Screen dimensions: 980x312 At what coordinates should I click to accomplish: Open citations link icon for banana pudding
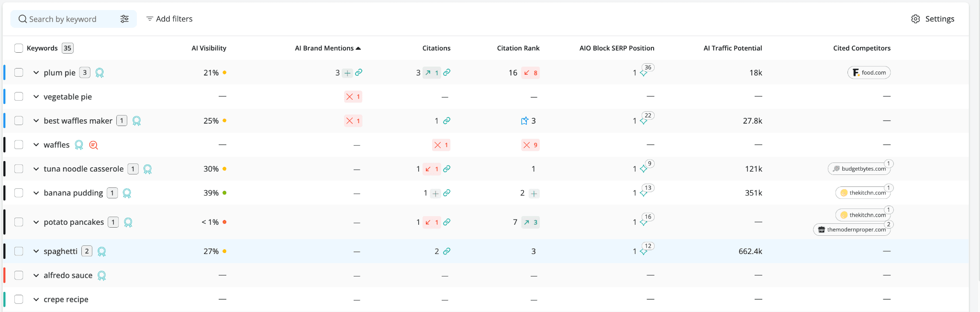[446, 193]
